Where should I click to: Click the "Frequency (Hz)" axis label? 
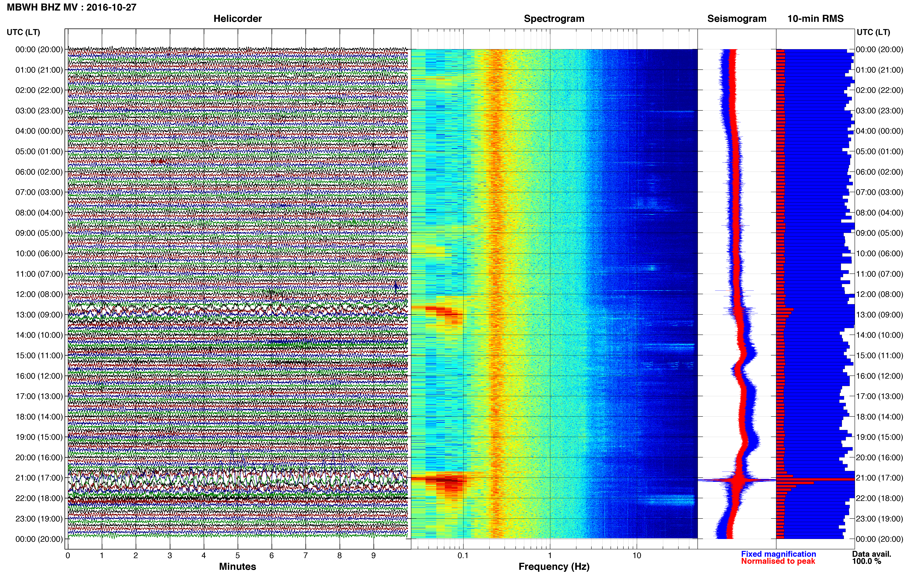point(554,566)
